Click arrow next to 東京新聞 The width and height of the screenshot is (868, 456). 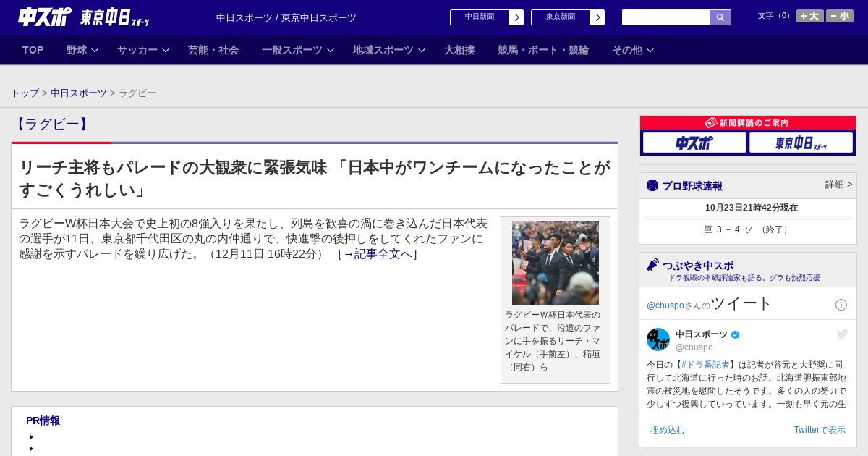(597, 17)
